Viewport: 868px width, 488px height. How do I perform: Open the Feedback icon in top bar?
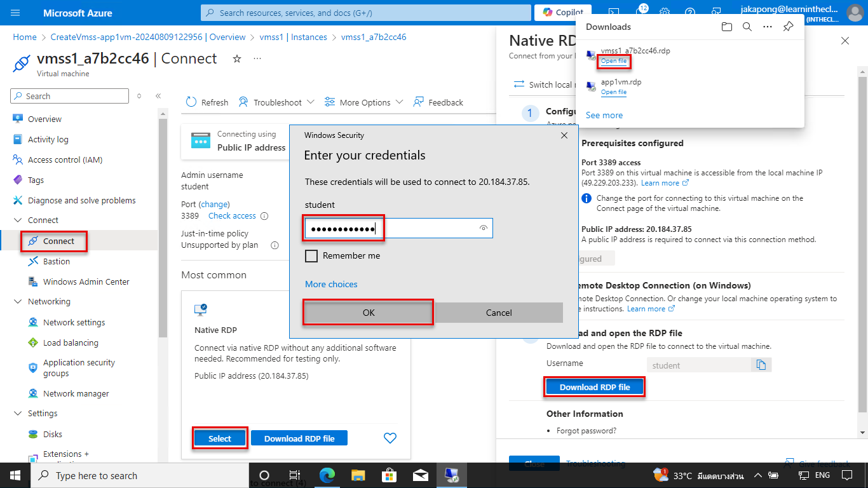click(716, 13)
